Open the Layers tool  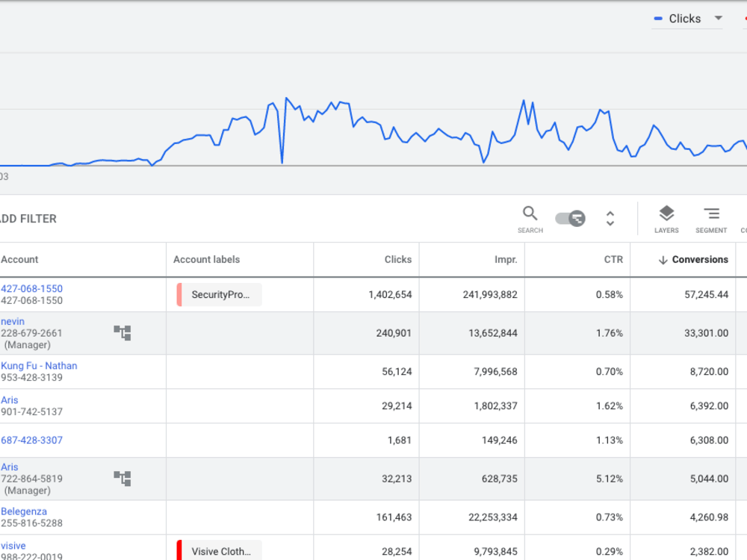coord(666,219)
